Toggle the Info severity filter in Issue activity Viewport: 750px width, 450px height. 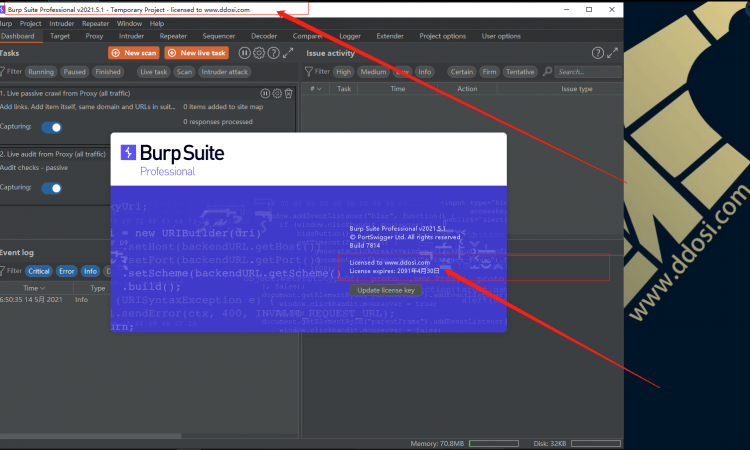[425, 72]
